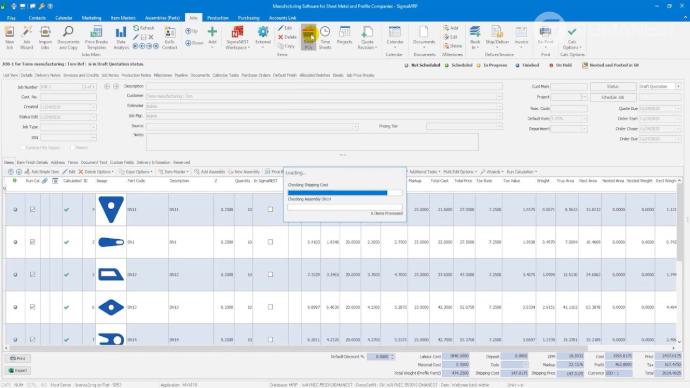Image resolution: width=690 pixels, height=388 pixels.
Task: Toggle Run Calc checkbox in fourth row
Action: tap(33, 307)
